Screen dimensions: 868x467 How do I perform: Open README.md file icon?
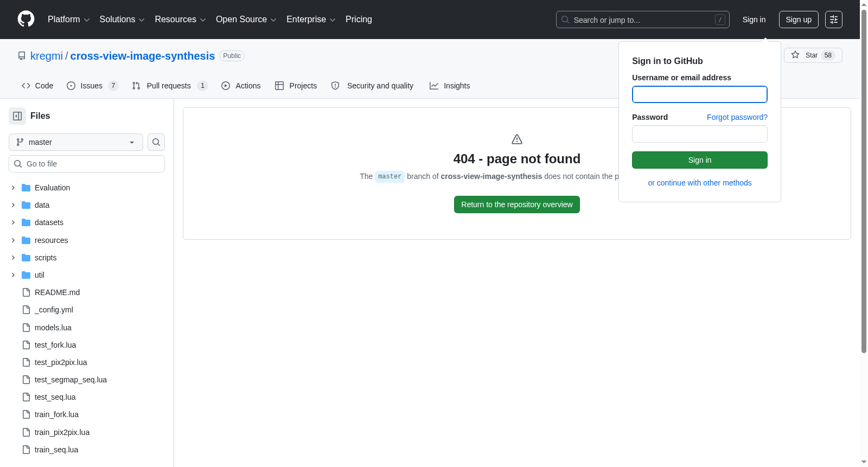(26, 292)
